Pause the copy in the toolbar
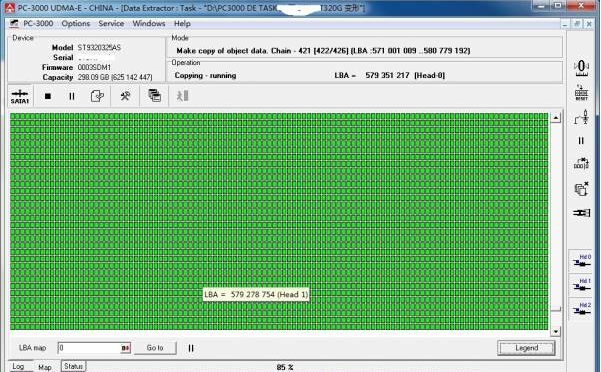Screen dimensions: 601x372 (x=72, y=96)
